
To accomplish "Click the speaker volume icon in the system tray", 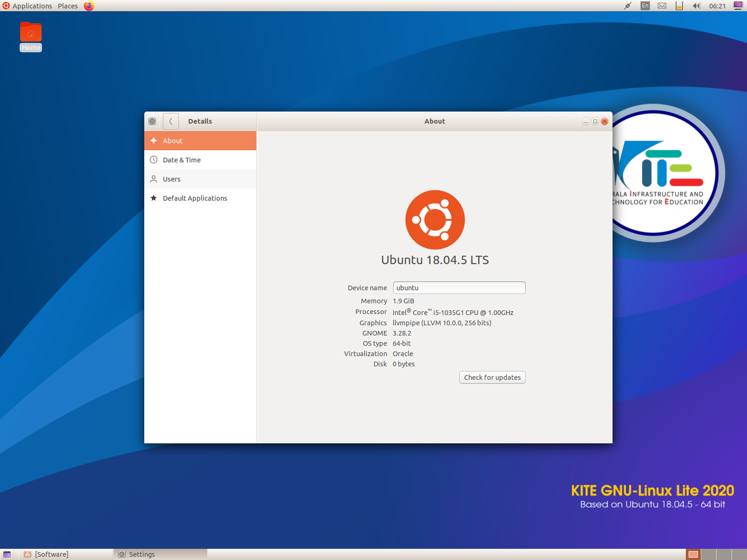I will tap(696, 6).
